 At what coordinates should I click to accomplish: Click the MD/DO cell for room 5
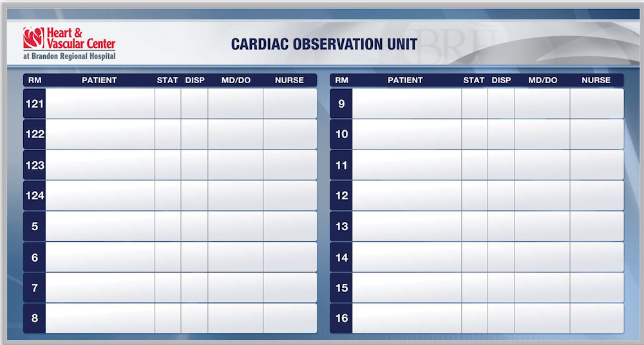(x=235, y=226)
